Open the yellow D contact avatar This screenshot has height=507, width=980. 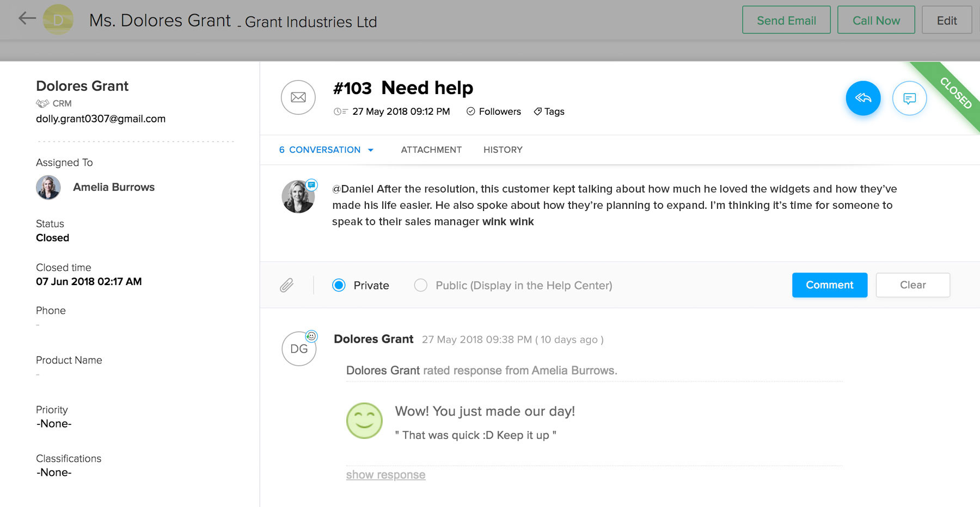pyautogui.click(x=58, y=20)
